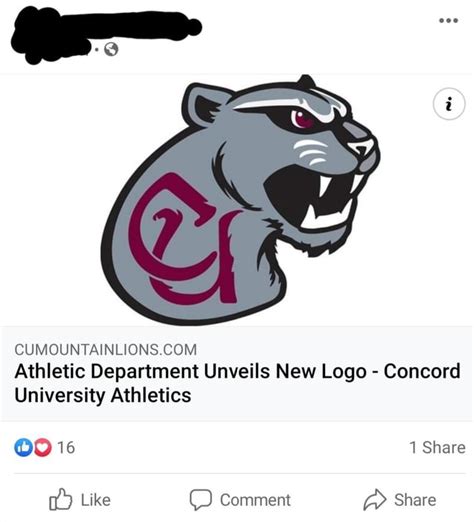The image size is (474, 522).
Task: Click the blue thumbs-up reaction icon
Action: [x=23, y=447]
